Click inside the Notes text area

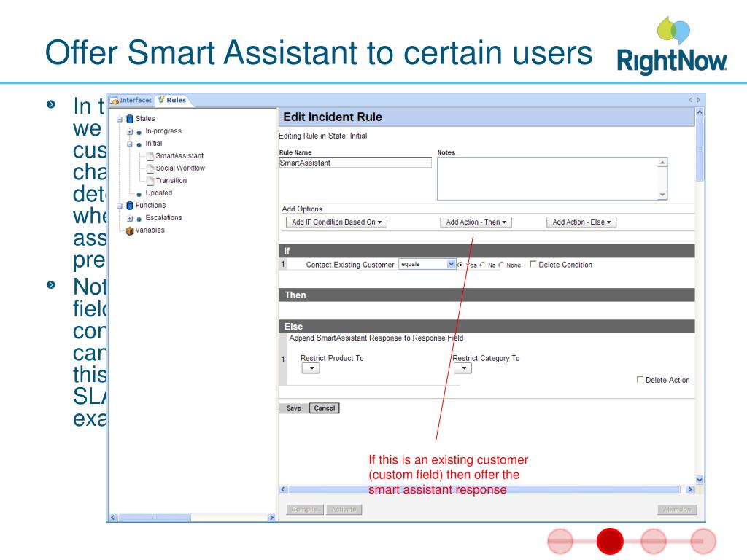point(548,179)
